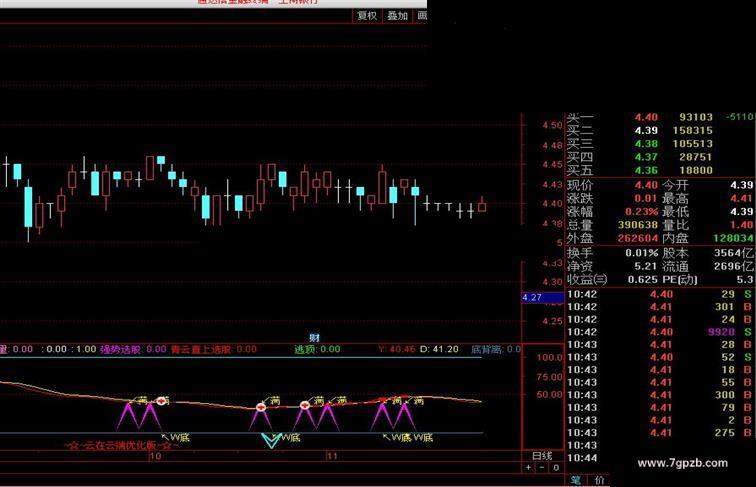The height and width of the screenshot is (487, 756).
Task: Open the 日线 period selector
Action: pyautogui.click(x=542, y=456)
